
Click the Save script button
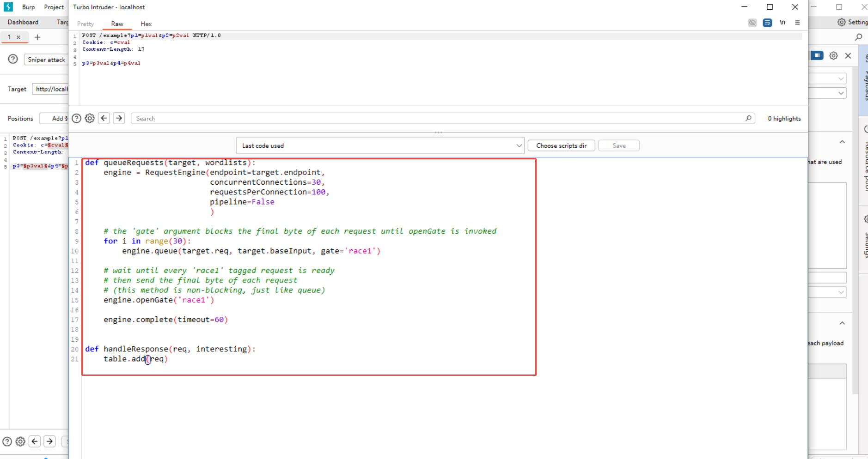[619, 145]
